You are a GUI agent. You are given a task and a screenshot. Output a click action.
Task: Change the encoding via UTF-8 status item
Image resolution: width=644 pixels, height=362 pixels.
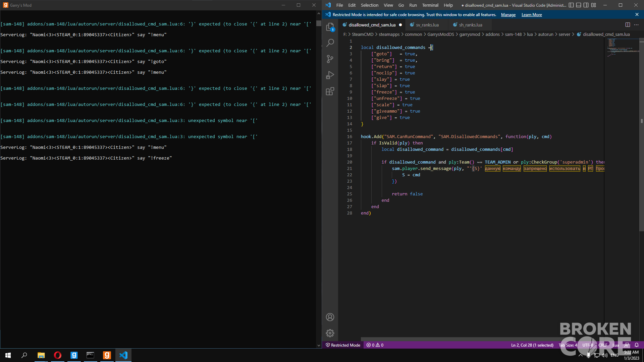pyautogui.click(x=588, y=345)
